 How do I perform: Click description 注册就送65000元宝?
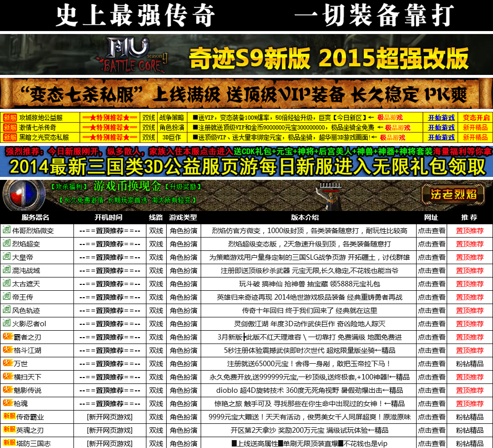coord(310,364)
